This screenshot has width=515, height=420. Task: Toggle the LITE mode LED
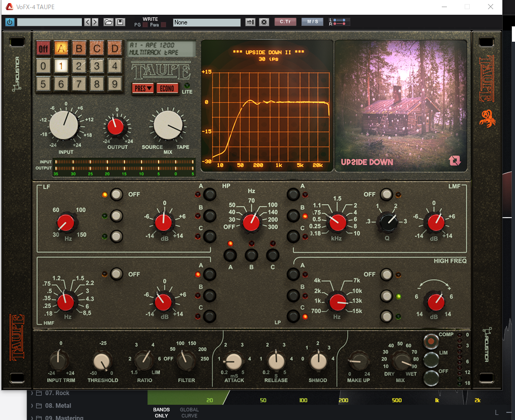[187, 85]
